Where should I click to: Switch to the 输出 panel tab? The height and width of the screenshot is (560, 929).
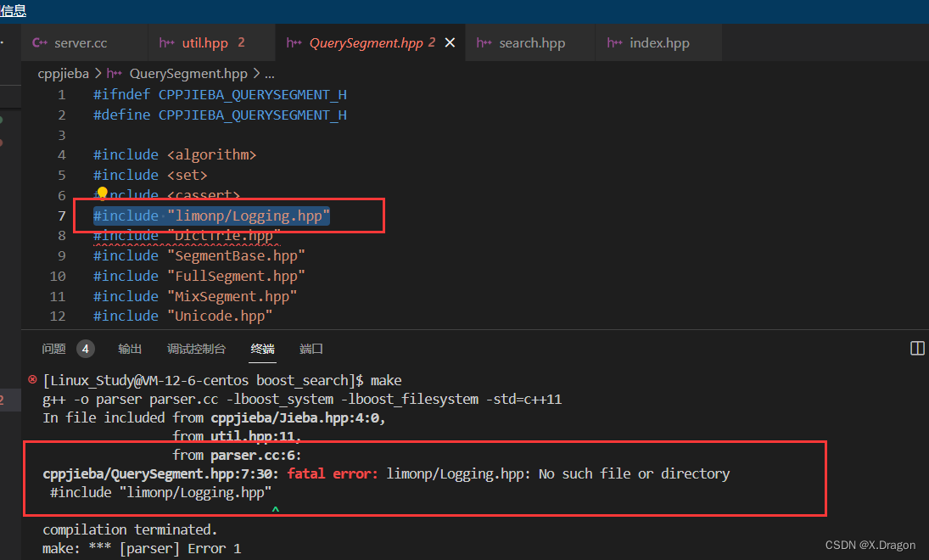tap(130, 348)
